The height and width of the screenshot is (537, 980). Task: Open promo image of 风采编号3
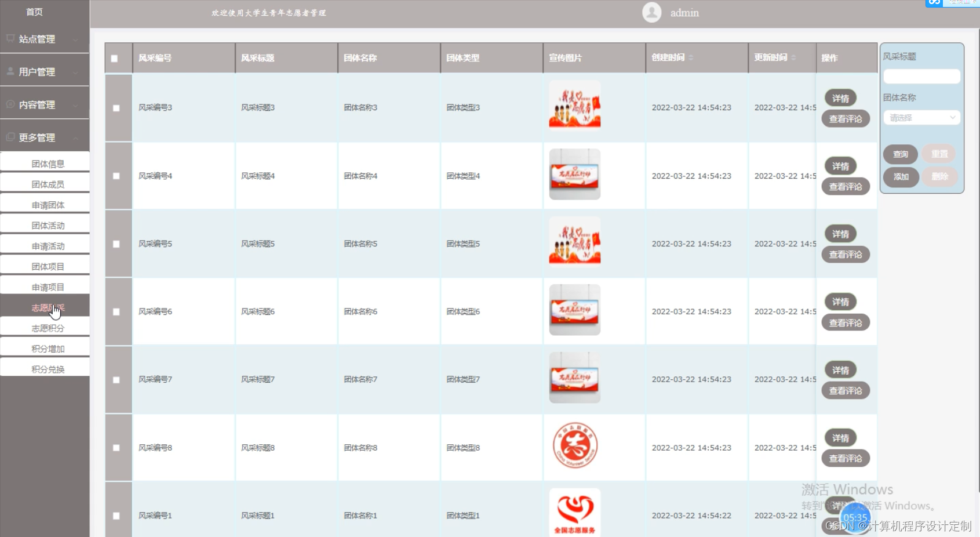[x=575, y=107]
